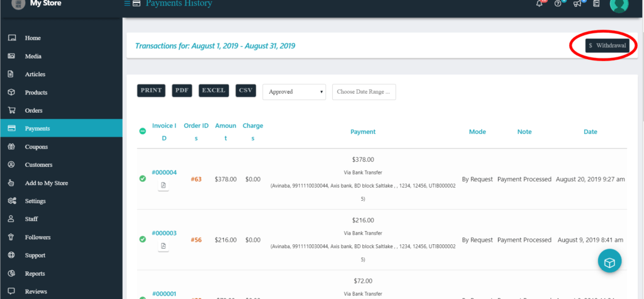This screenshot has height=299, width=644.
Task: Click the green check status for invoice #000004
Action: (x=143, y=179)
